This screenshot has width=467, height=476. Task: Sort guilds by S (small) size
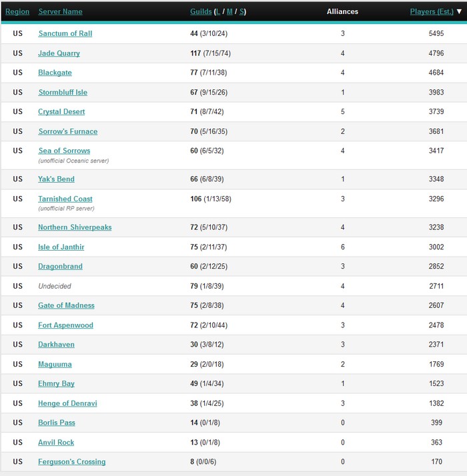242,11
